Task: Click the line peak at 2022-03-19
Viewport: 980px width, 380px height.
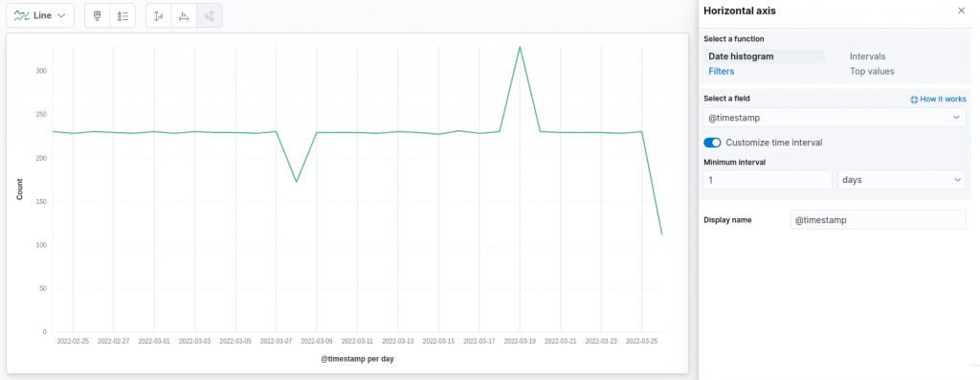Action: tap(520, 46)
